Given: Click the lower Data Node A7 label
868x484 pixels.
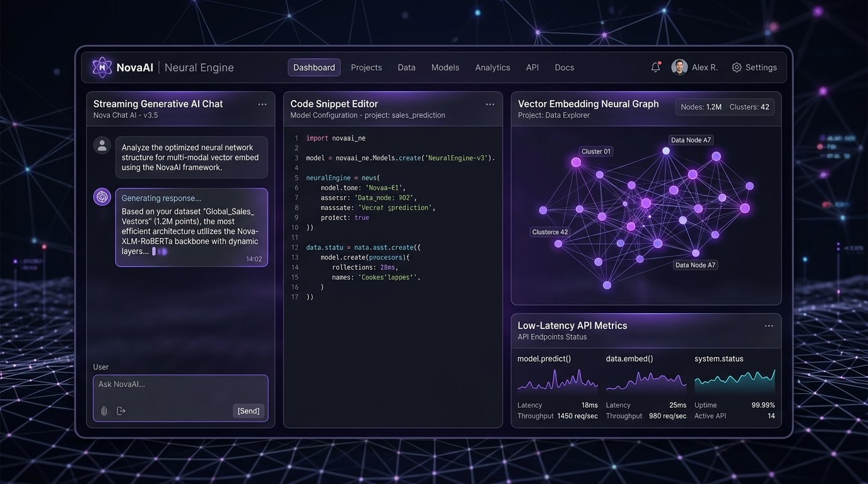Looking at the screenshot, I should (x=695, y=265).
